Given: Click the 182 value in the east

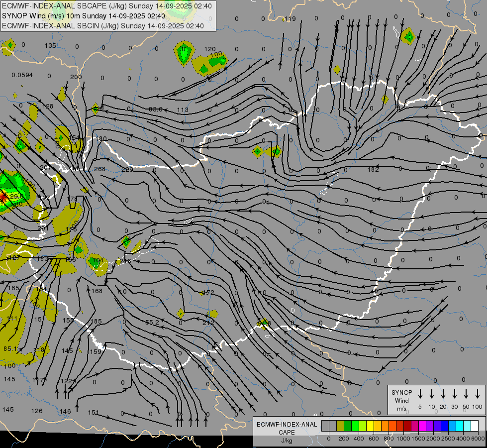Looking at the screenshot, I should point(373,169).
